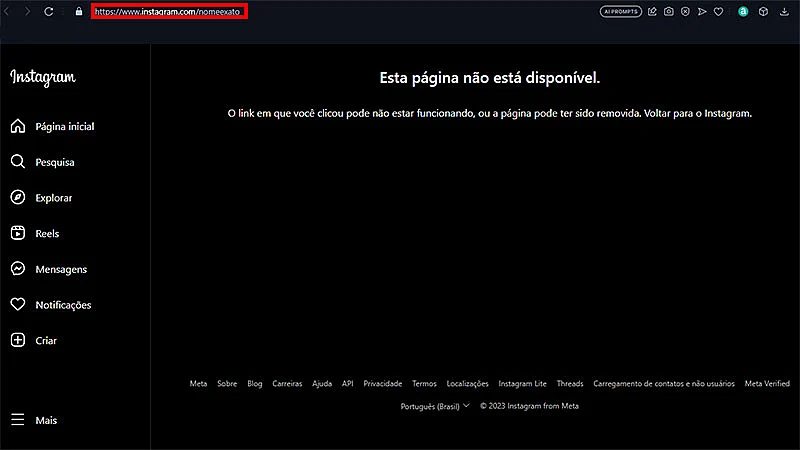Open the Português (Brasil) language dropdown

point(435,406)
